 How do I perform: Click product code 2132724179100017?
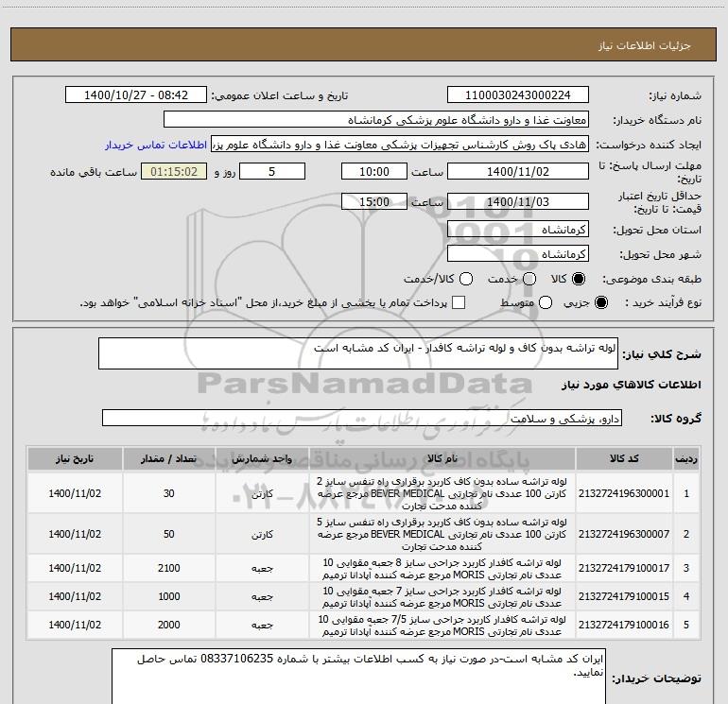[x=624, y=568]
